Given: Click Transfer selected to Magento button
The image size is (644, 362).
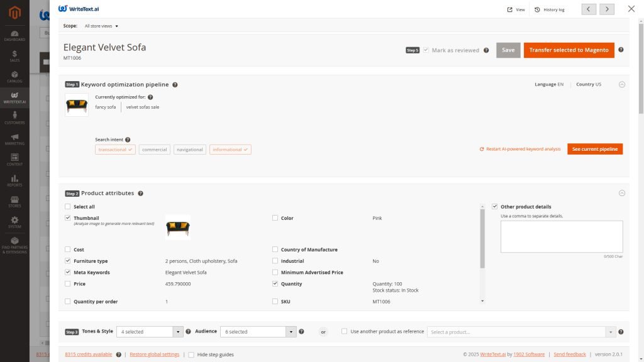Looking at the screenshot, I should (569, 50).
